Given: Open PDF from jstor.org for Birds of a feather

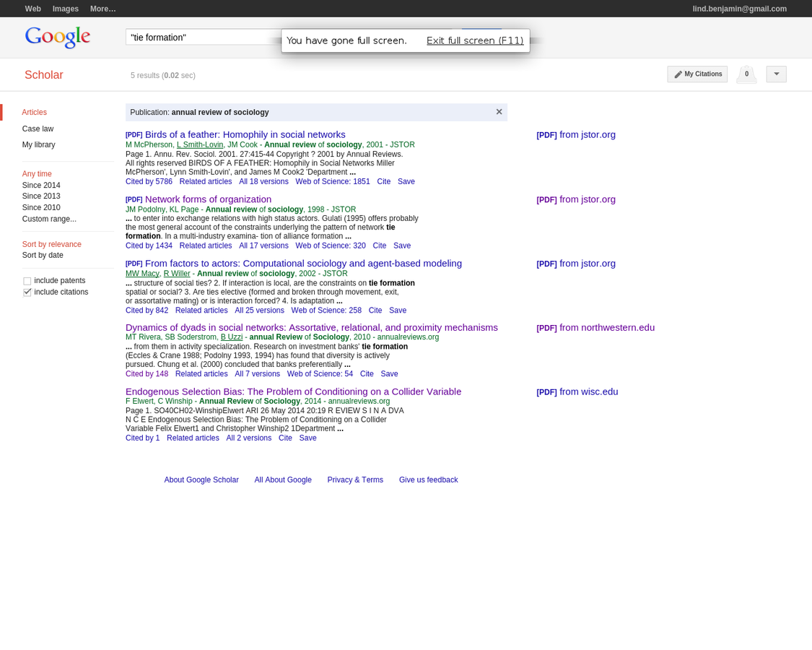Looking at the screenshot, I should [576, 135].
